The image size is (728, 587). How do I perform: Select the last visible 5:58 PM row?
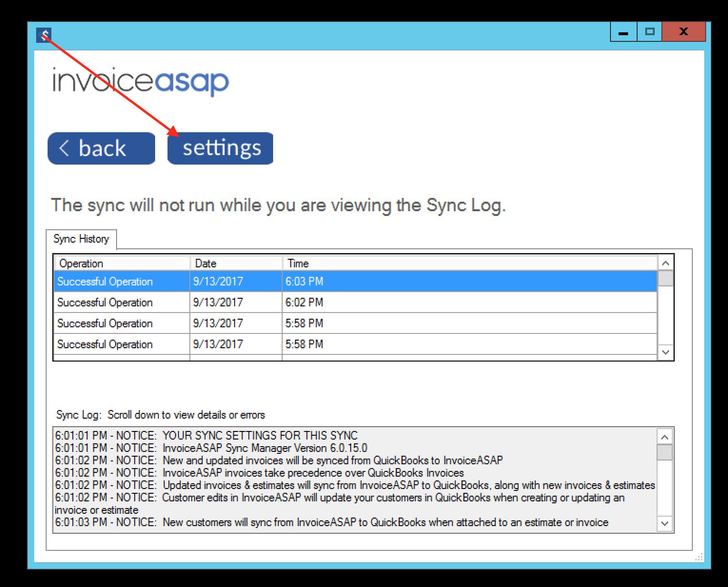click(x=354, y=344)
